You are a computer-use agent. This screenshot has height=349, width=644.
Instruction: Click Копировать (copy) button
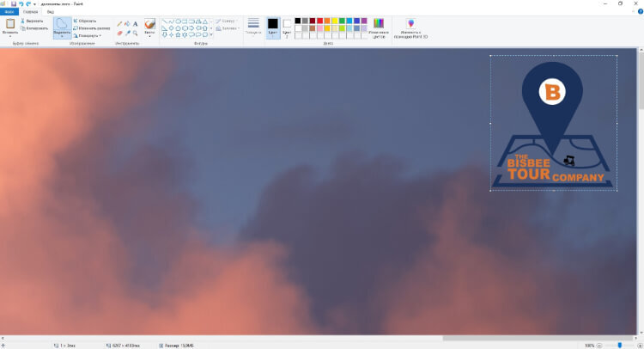coord(34,28)
